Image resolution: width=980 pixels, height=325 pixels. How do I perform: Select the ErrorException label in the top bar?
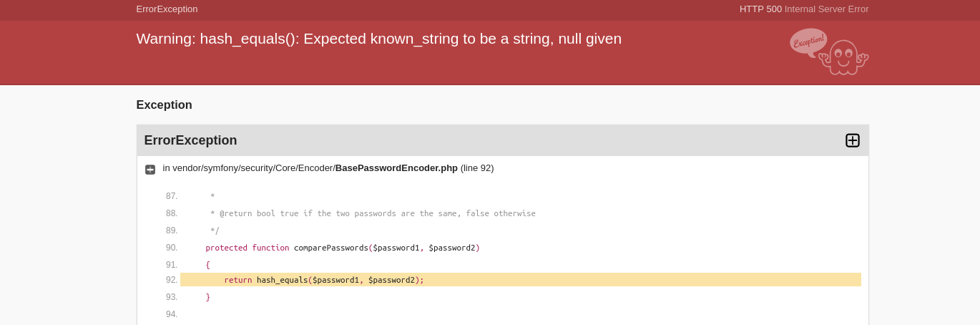[x=167, y=9]
